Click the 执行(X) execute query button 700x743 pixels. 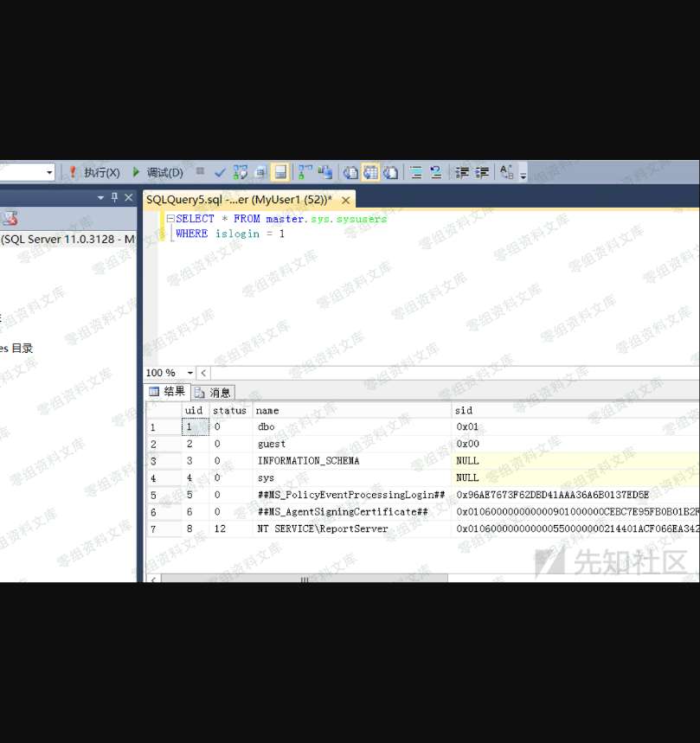[94, 173]
